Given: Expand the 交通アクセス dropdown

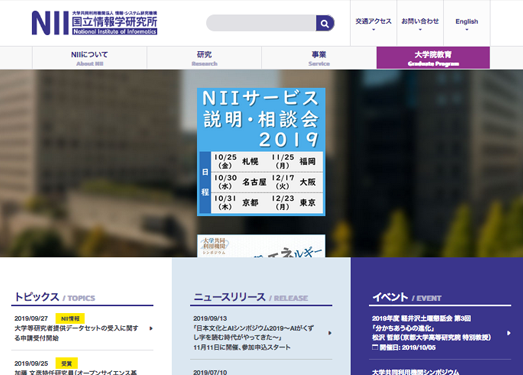Looking at the screenshot, I should [373, 23].
